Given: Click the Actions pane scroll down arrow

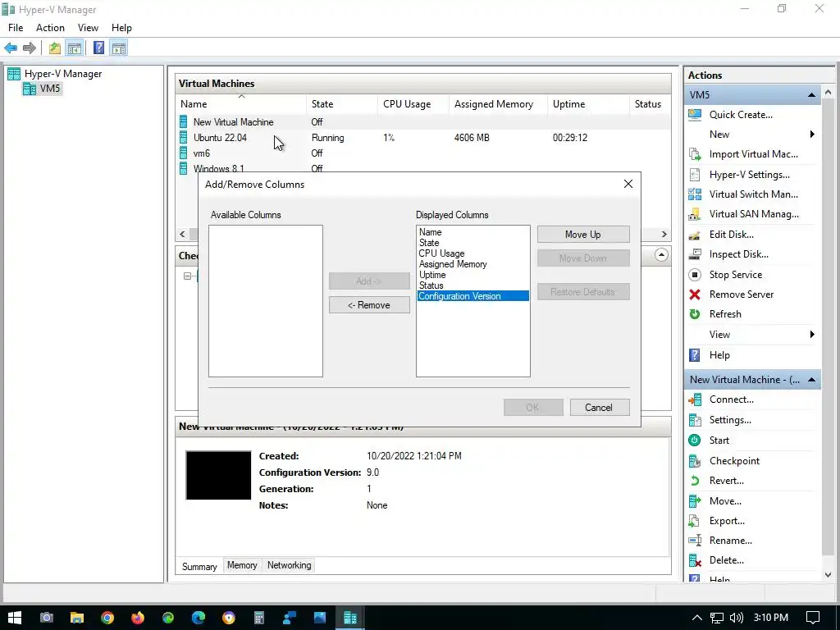Looking at the screenshot, I should (829, 575).
